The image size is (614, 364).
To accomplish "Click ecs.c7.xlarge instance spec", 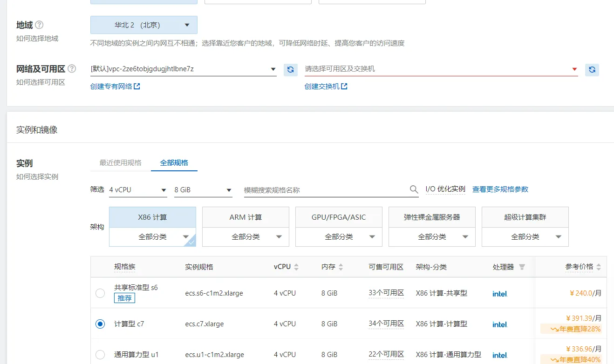I will click(205, 324).
